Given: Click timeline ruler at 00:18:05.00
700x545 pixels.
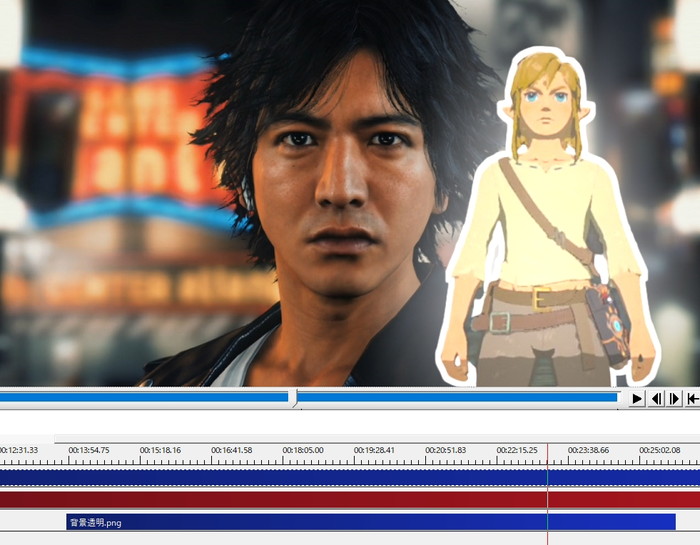Looking at the screenshot, I should point(303,450).
